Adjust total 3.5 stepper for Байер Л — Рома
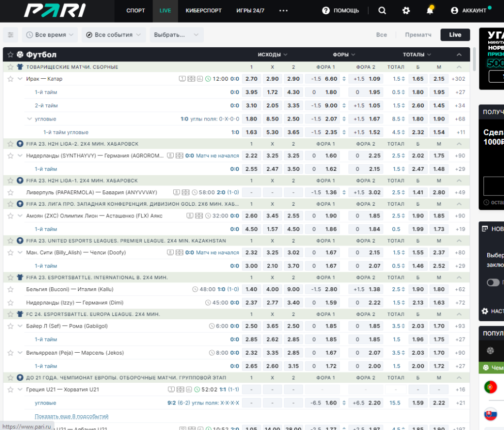This screenshot has width=504, height=430. pos(403,326)
